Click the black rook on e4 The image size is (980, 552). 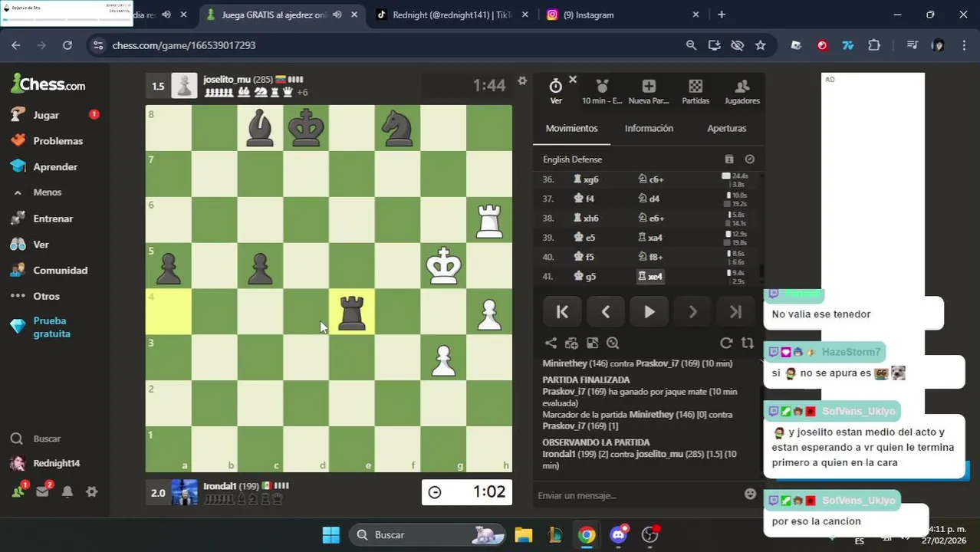click(352, 312)
